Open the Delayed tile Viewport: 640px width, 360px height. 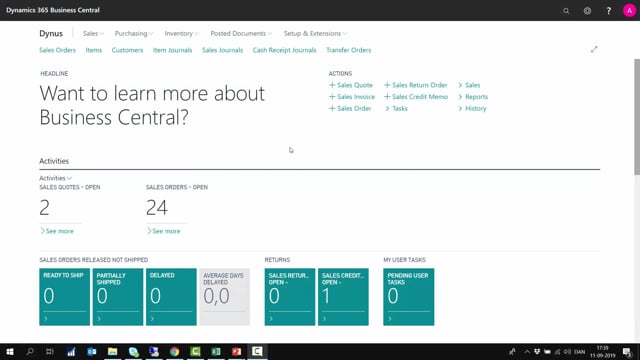171,297
